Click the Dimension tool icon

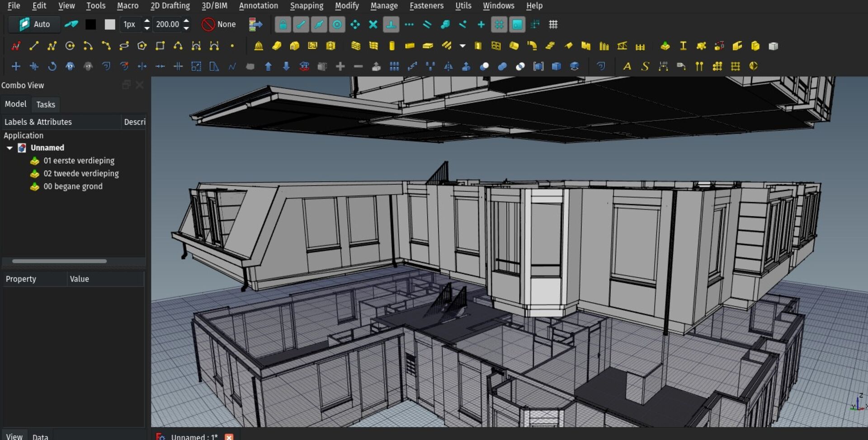(x=663, y=66)
